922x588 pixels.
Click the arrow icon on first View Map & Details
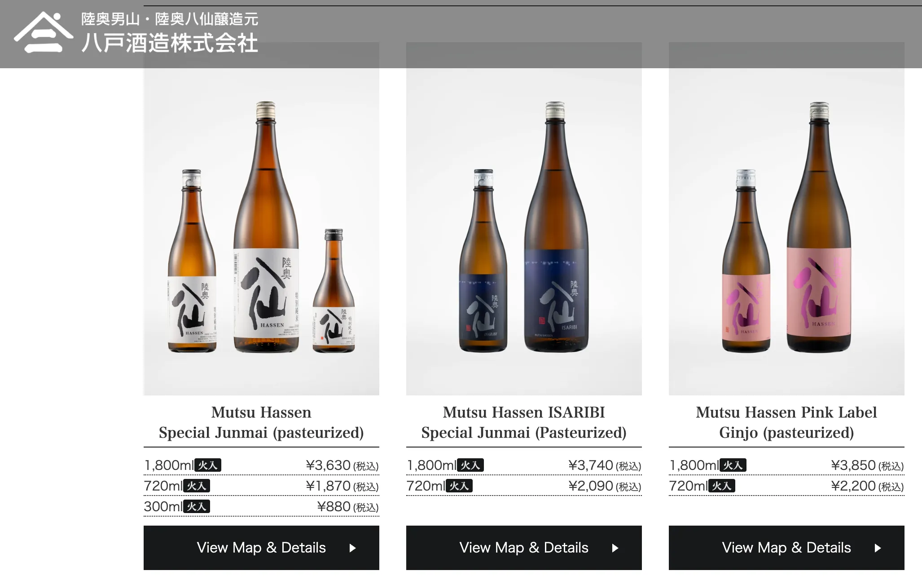coord(353,548)
